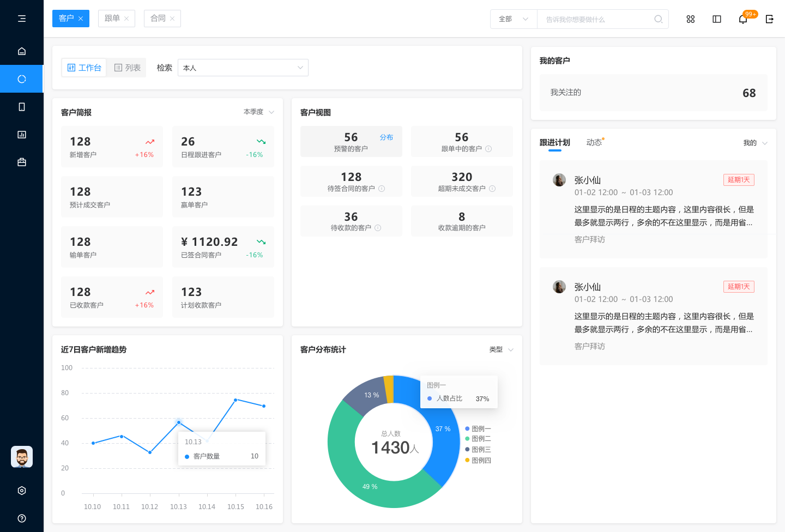Viewport: 785px width, 532px height.
Task: Click the search input field in header
Action: coord(597,19)
